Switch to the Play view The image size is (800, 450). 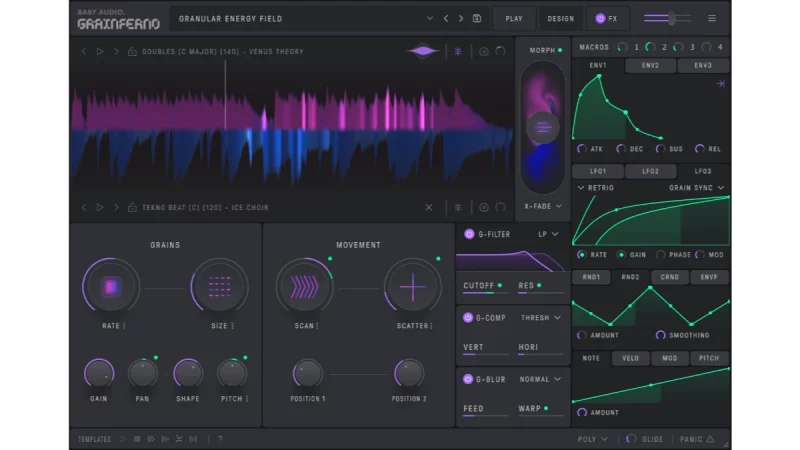pyautogui.click(x=514, y=18)
